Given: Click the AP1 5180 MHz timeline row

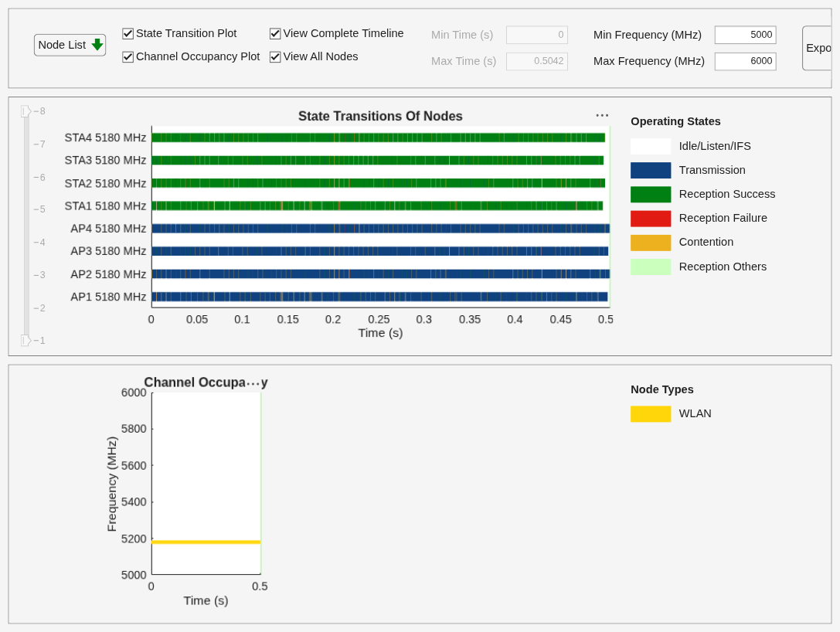Looking at the screenshot, I should (x=380, y=297).
